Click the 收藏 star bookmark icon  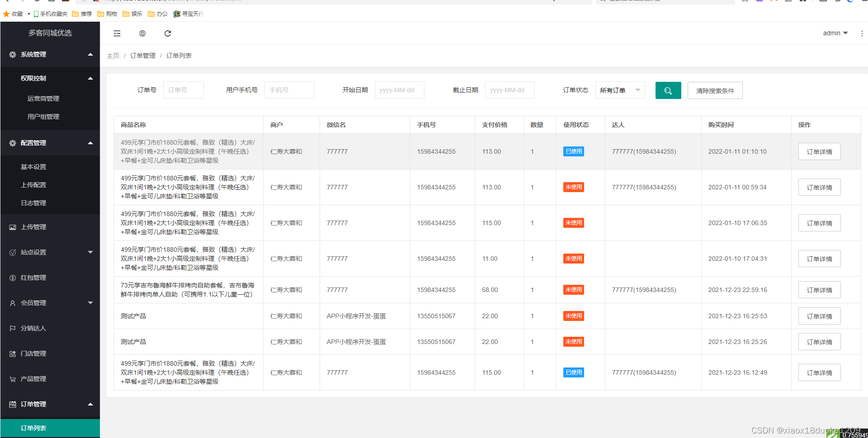click(x=6, y=14)
